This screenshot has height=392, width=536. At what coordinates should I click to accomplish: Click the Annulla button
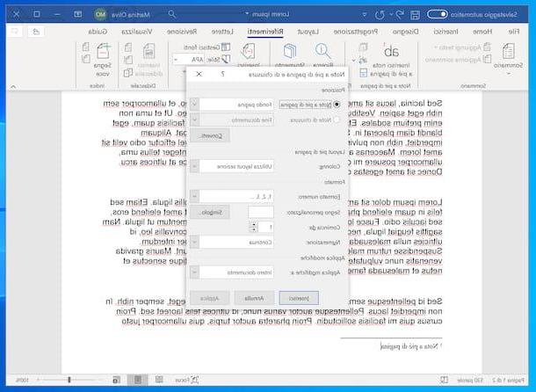pos(254,298)
